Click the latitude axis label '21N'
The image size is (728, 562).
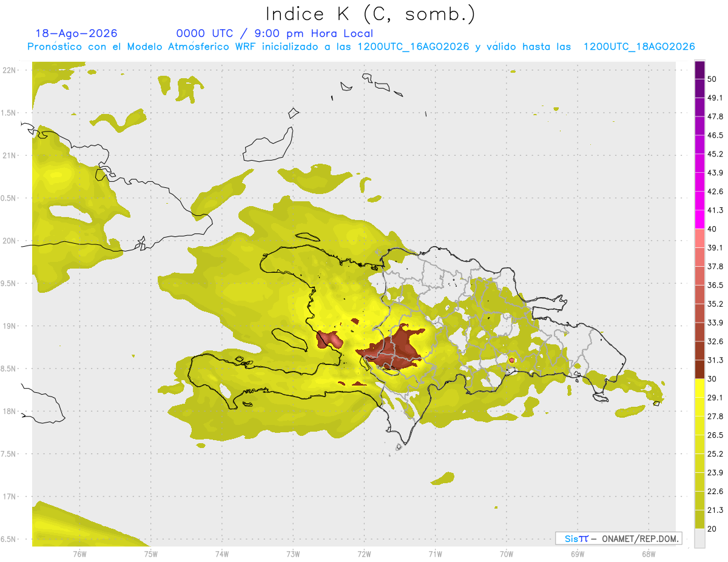pyautogui.click(x=9, y=155)
